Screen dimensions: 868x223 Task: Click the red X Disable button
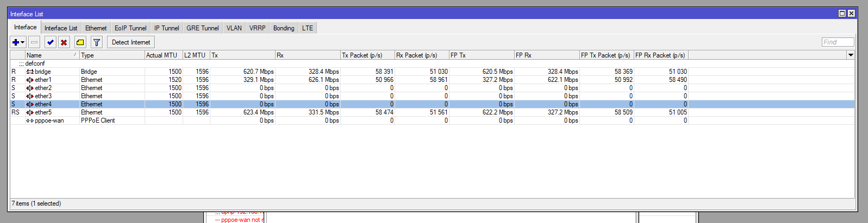point(64,42)
